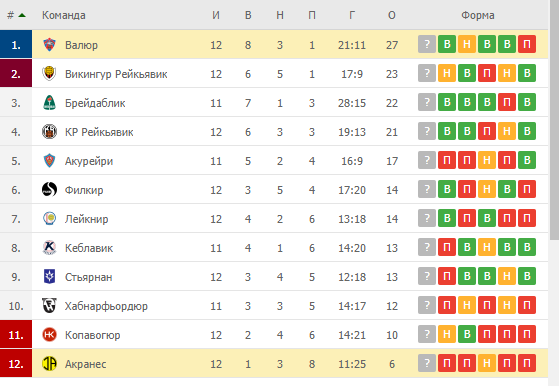Click the Кеблавик K logo icon
The height and width of the screenshot is (386, 559).
(49, 248)
